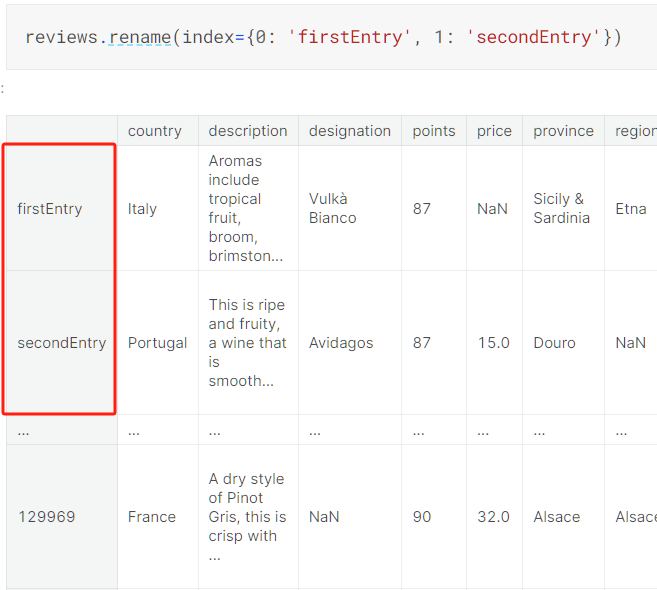Click the 129969 row index
The height and width of the screenshot is (590, 657).
46,517
